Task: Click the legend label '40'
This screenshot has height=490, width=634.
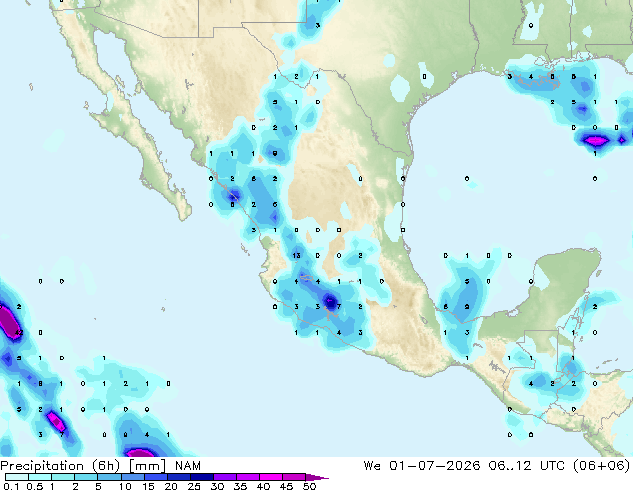Action: click(x=263, y=486)
